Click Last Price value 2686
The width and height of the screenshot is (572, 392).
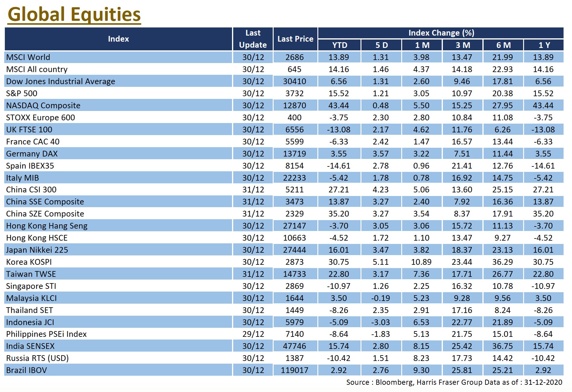[295, 57]
